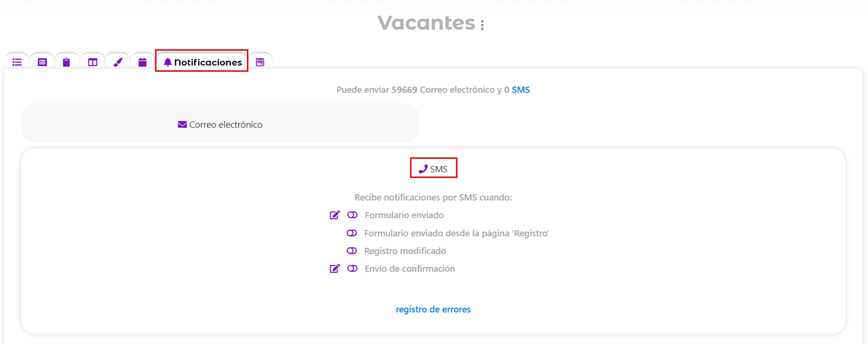Image resolution: width=868 pixels, height=344 pixels.
Task: Open the columns layout tab icon
Action: (93, 62)
